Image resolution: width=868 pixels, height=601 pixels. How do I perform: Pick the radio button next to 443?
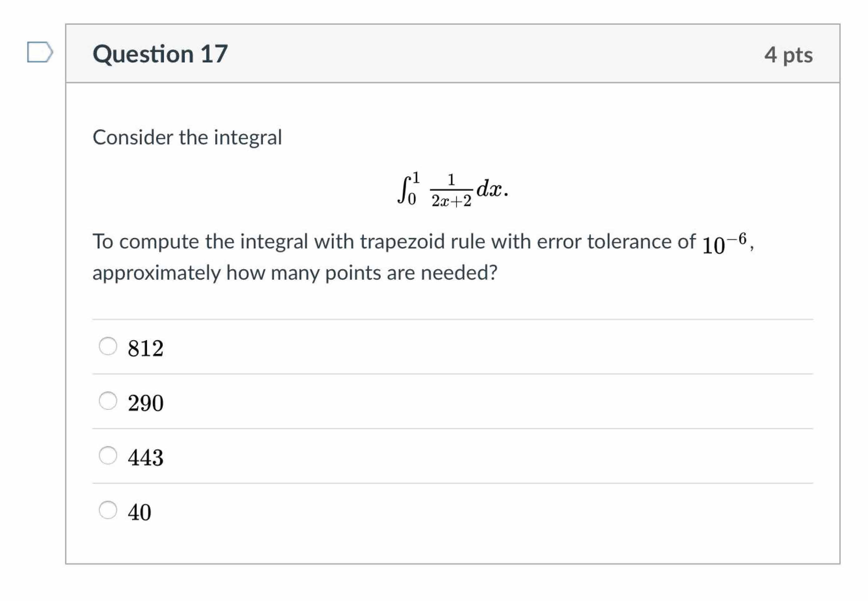tap(108, 455)
